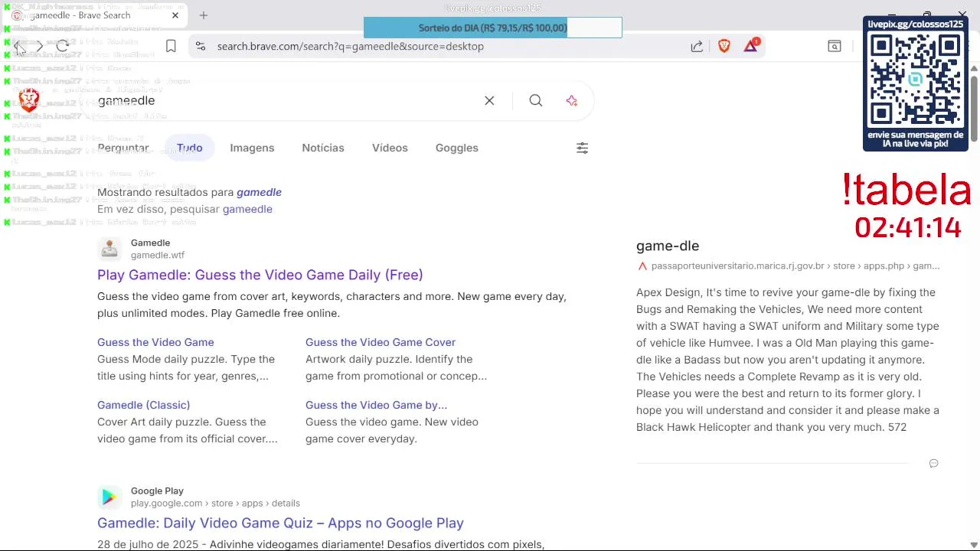Switch to the Perguntar tab
This screenshot has width=980, height=551.
[123, 148]
